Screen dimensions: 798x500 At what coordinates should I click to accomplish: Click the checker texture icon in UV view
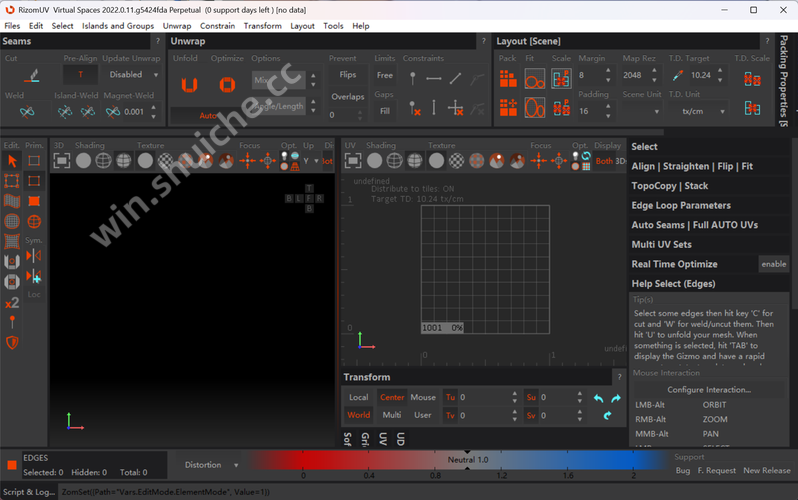click(457, 161)
